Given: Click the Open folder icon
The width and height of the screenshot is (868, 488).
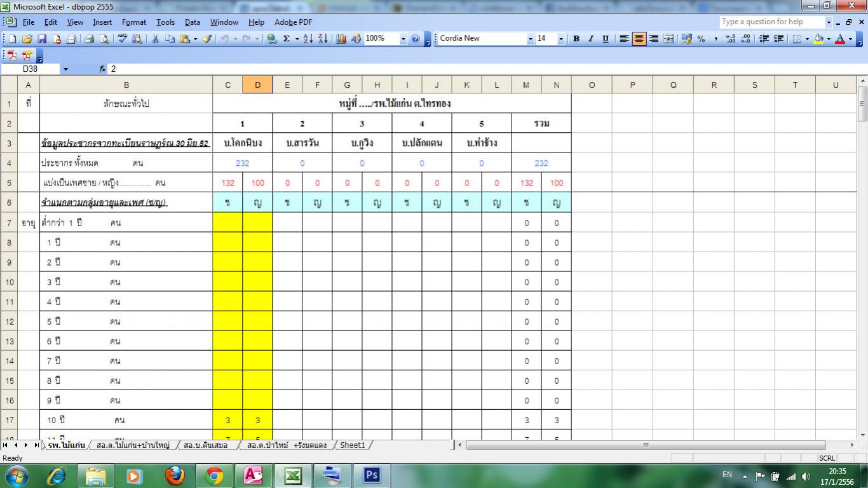Looking at the screenshot, I should 27,39.
